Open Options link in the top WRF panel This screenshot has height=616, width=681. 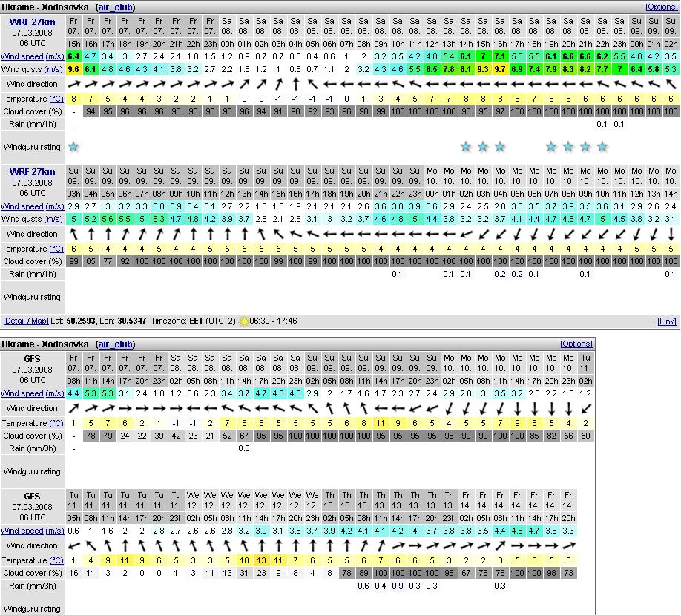click(660, 7)
